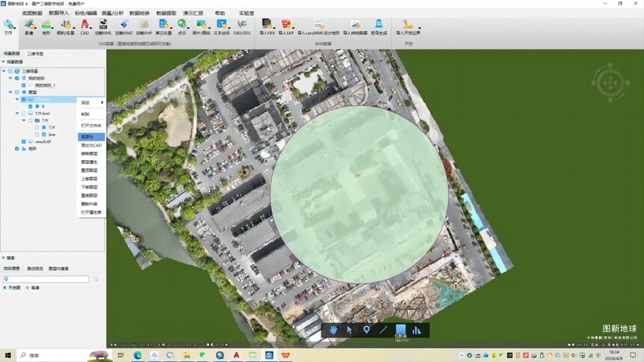The width and height of the screenshot is (644, 362).
Task: Open the 导入FBX import tool
Action: point(267,27)
